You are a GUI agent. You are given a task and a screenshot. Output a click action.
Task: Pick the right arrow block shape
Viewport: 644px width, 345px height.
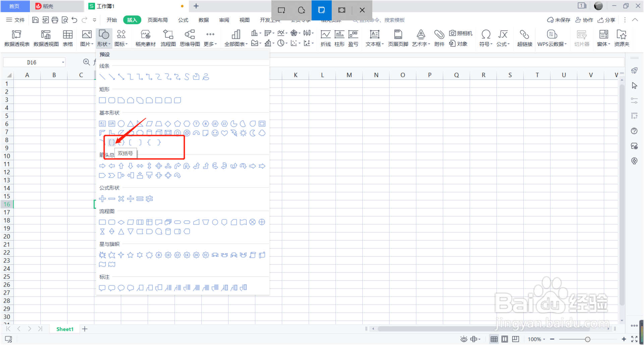(102, 166)
